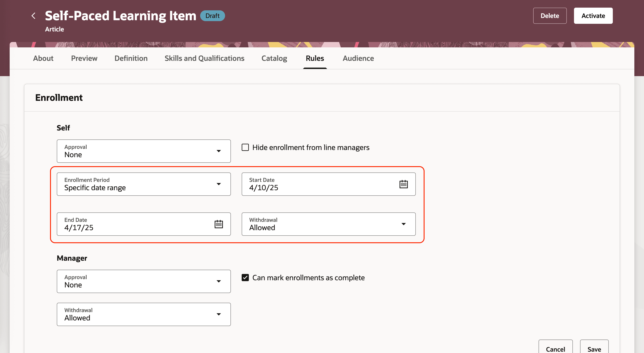Click the Activate button
This screenshot has width=644, height=353.
(x=593, y=16)
